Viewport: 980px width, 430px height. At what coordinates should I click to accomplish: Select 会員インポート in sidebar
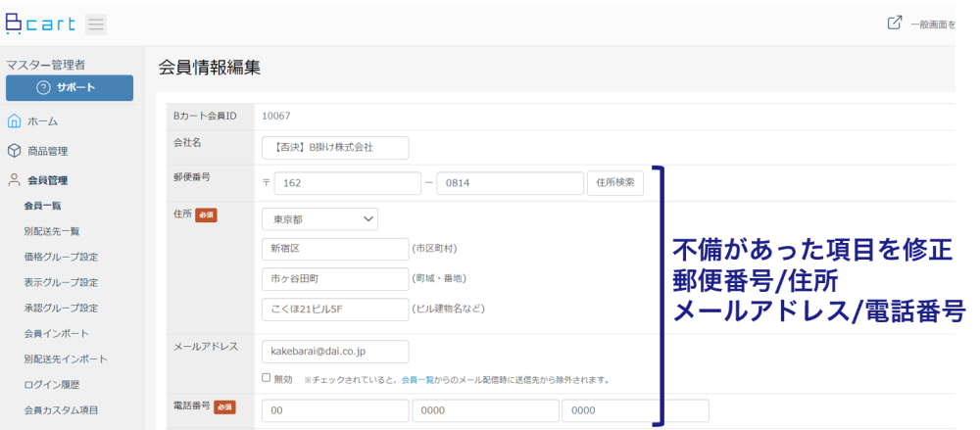pos(56,334)
